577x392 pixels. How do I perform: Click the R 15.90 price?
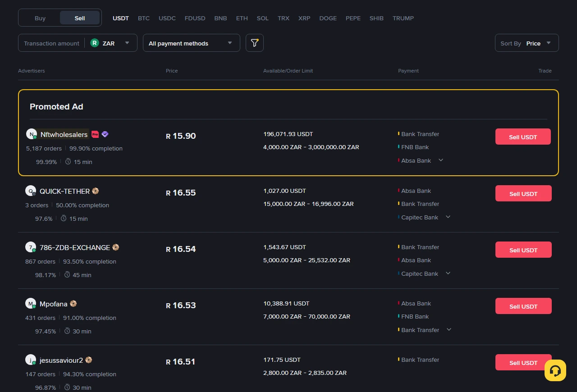click(181, 136)
